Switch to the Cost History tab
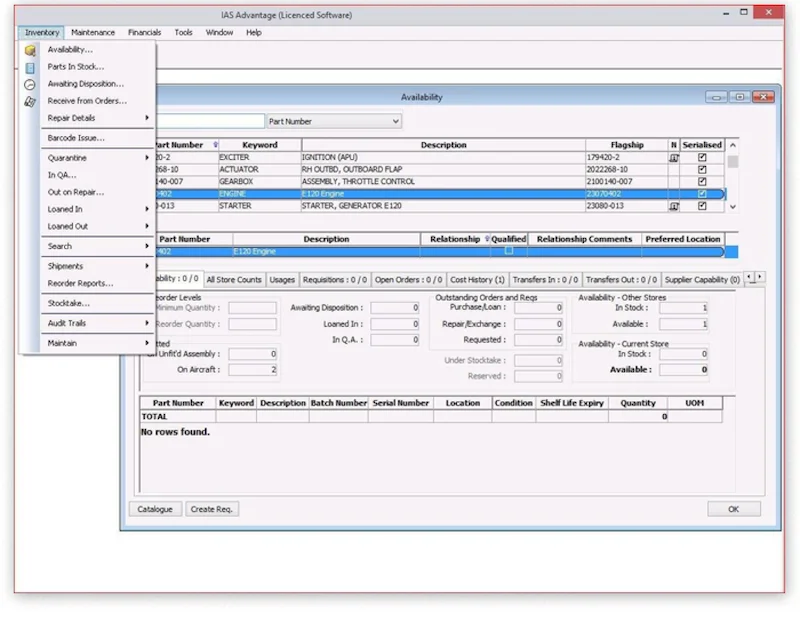Image resolution: width=800 pixels, height=623 pixels. 477,280
